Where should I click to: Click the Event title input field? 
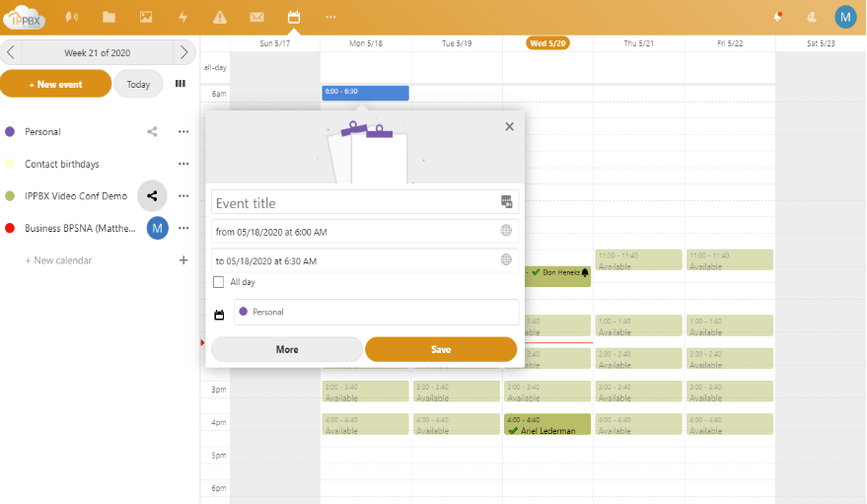355,203
